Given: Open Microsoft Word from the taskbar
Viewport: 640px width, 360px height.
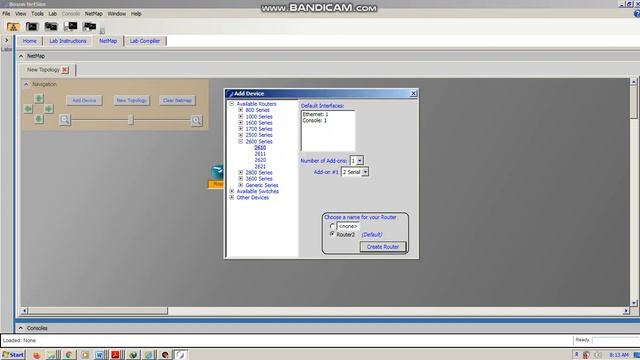Looking at the screenshot, I should click(99, 355).
